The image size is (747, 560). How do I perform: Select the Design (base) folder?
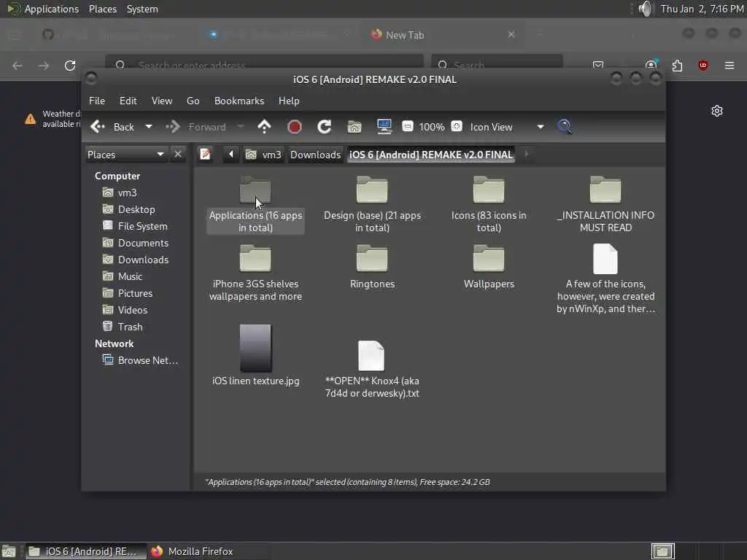(x=372, y=205)
